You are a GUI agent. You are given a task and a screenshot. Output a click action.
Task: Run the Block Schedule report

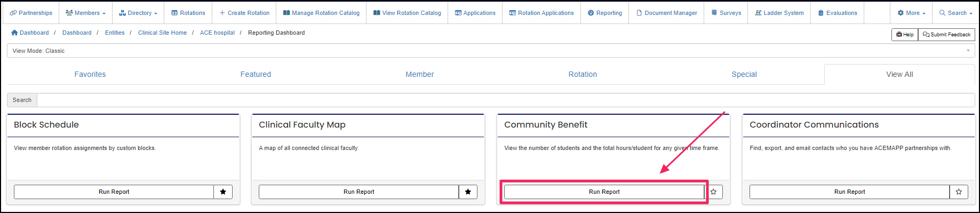point(114,192)
